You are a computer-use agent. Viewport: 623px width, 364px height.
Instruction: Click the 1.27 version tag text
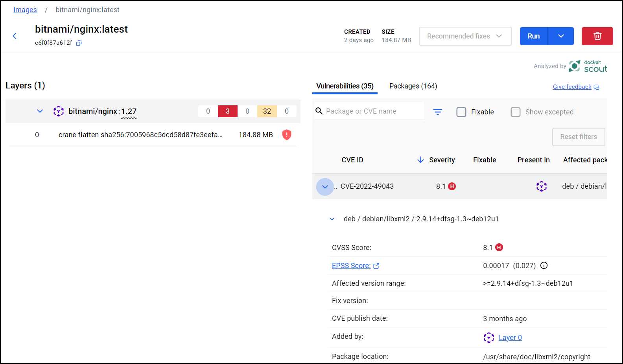point(129,111)
